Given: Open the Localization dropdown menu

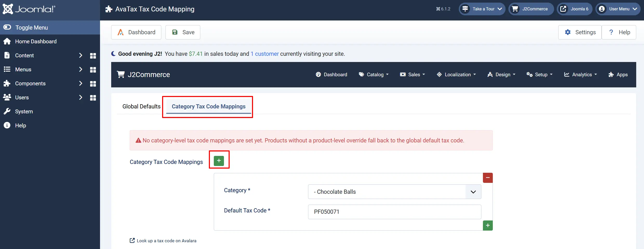Looking at the screenshot, I should [x=456, y=74].
